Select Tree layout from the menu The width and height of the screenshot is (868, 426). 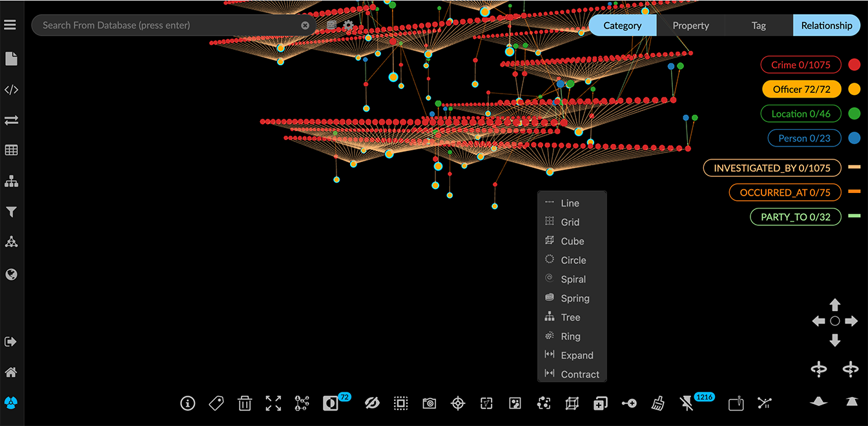[x=570, y=318]
